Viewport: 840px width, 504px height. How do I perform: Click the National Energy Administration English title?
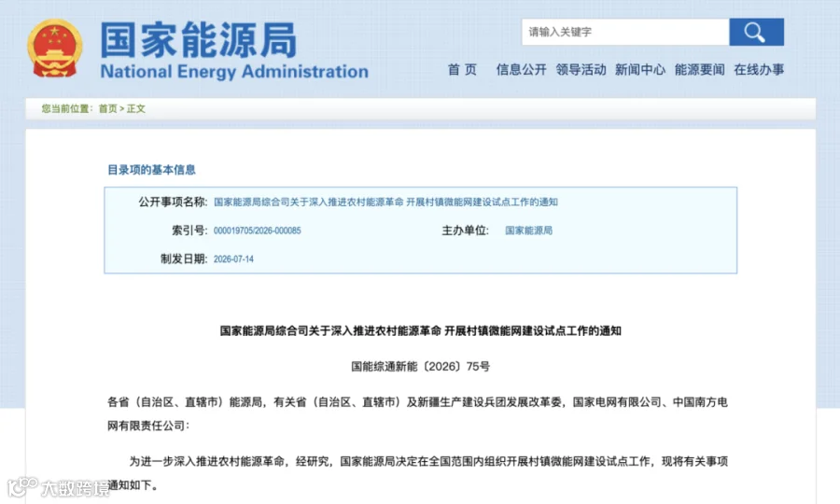pos(234,71)
